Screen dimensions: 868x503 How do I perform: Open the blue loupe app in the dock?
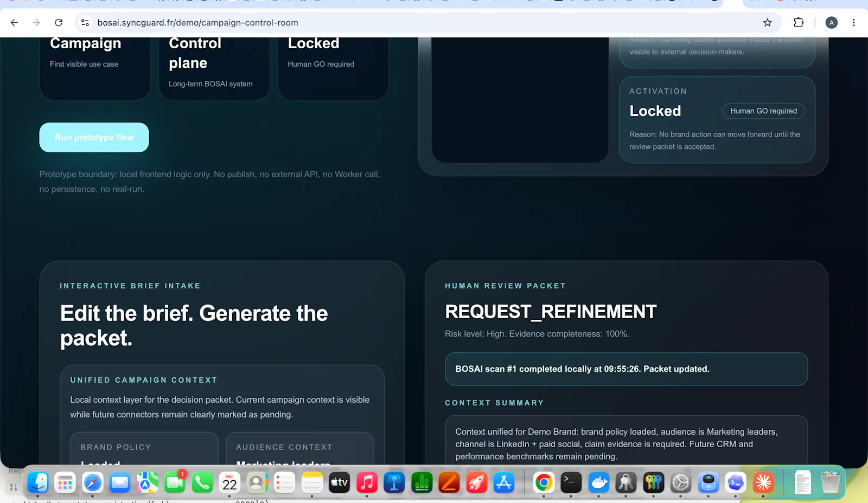[x=709, y=482]
